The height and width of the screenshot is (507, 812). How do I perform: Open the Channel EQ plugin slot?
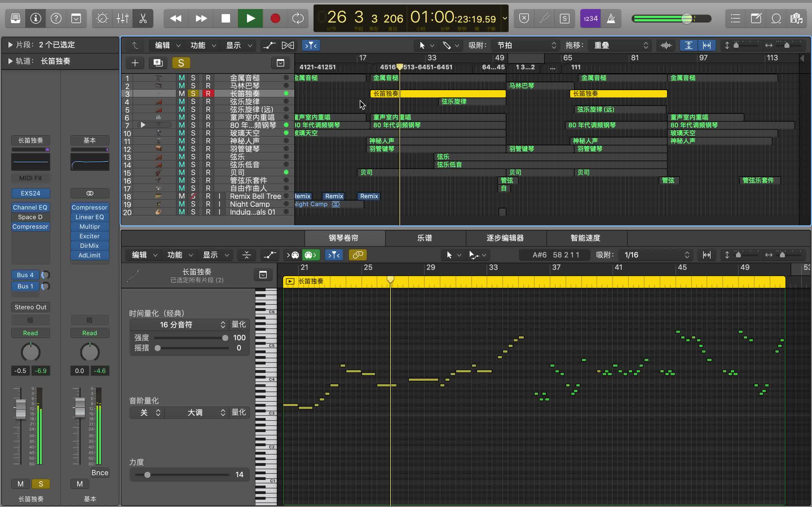(x=30, y=207)
